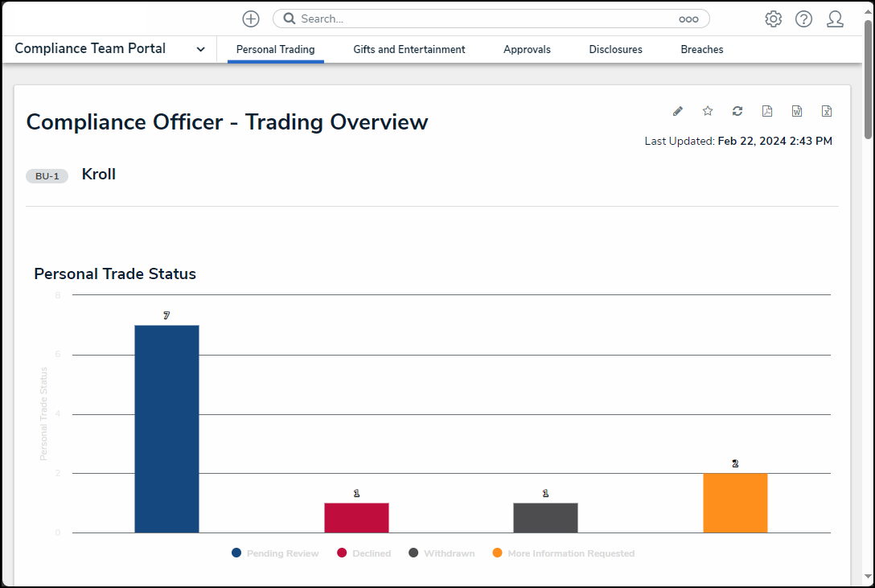The width and height of the screenshot is (875, 588).
Task: Export the report to PDF
Action: point(766,111)
